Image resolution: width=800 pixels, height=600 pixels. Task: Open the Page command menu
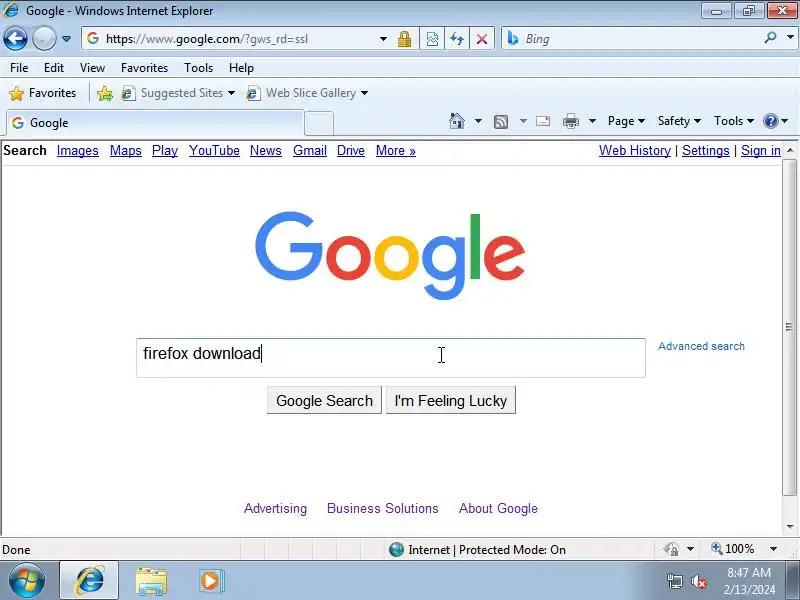point(626,121)
